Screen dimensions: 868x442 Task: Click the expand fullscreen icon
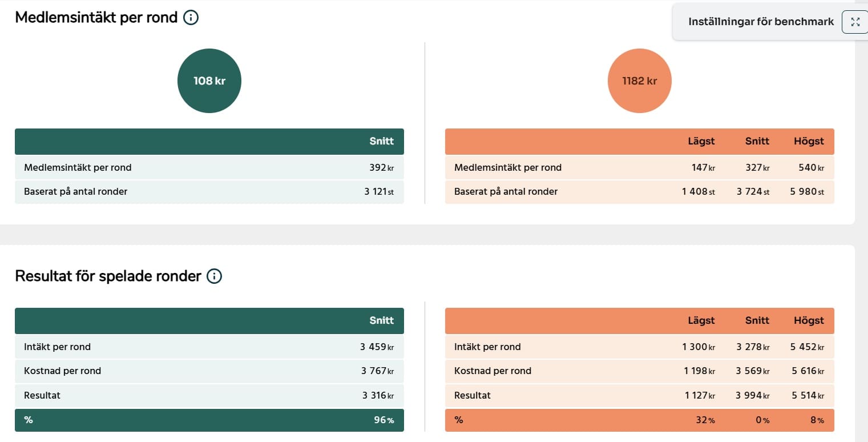tap(855, 22)
